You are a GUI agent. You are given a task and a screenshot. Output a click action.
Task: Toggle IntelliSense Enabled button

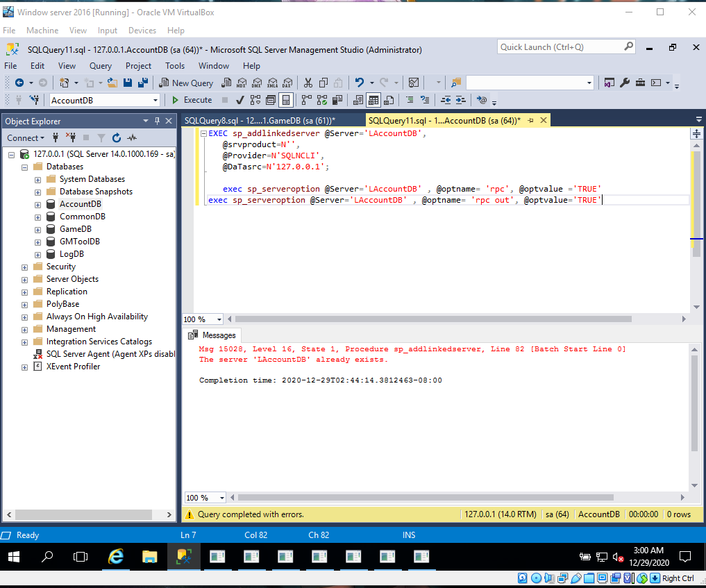(286, 100)
